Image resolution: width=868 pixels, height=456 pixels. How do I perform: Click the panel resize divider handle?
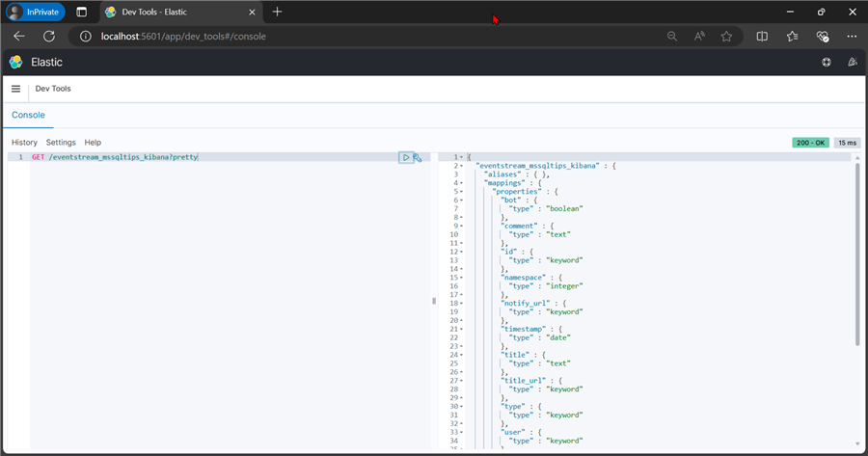433,301
